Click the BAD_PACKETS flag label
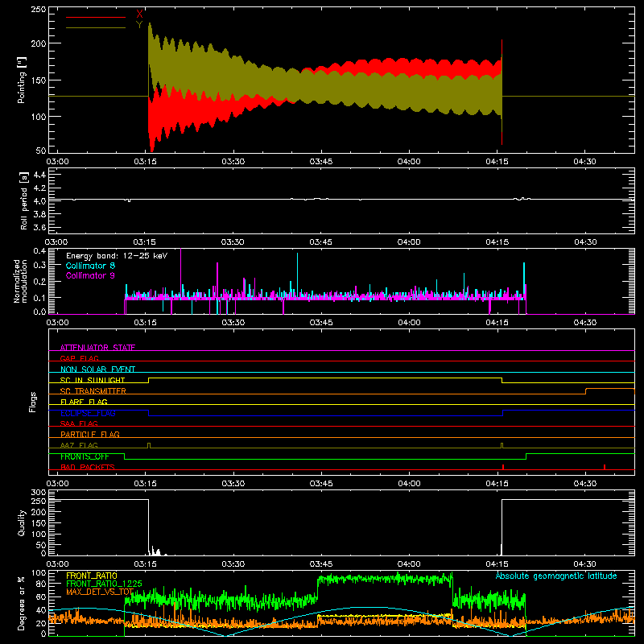 point(88,467)
